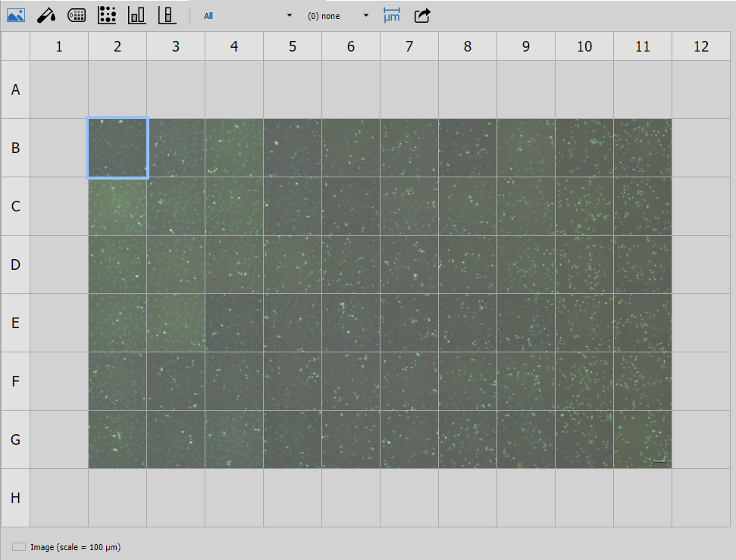Image resolution: width=736 pixels, height=560 pixels.
Task: Select well G8 thumbnail
Action: [468, 440]
